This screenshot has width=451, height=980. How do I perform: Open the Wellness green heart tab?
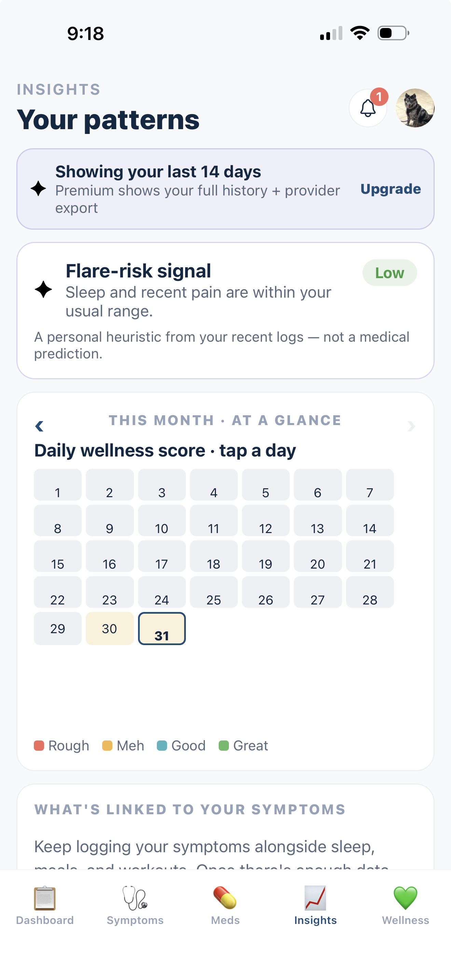[405, 906]
